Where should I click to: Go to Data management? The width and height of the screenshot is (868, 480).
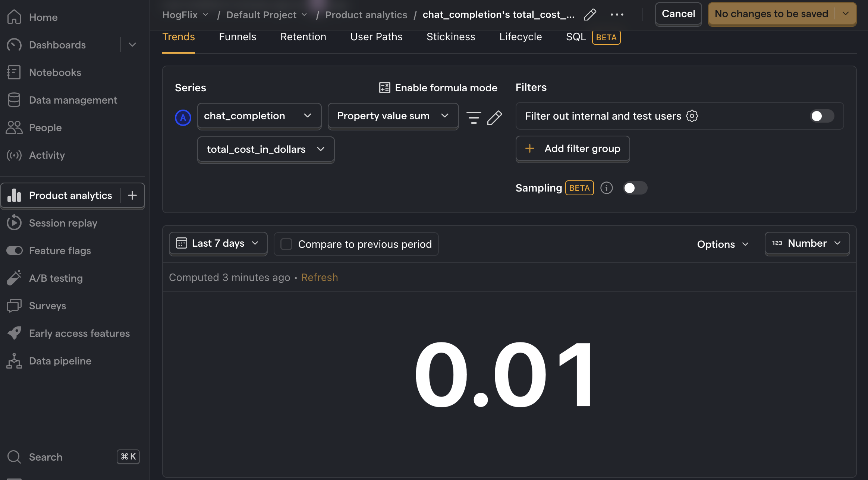(x=73, y=100)
